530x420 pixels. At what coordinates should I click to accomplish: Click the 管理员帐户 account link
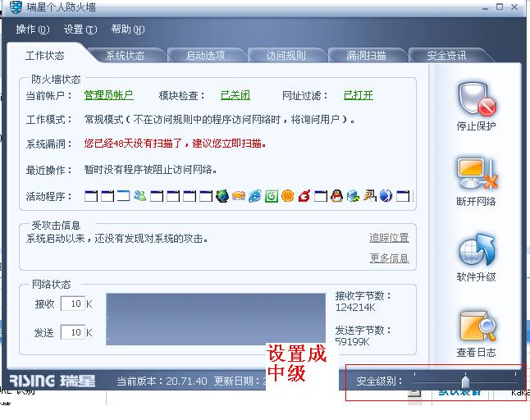[x=108, y=95]
